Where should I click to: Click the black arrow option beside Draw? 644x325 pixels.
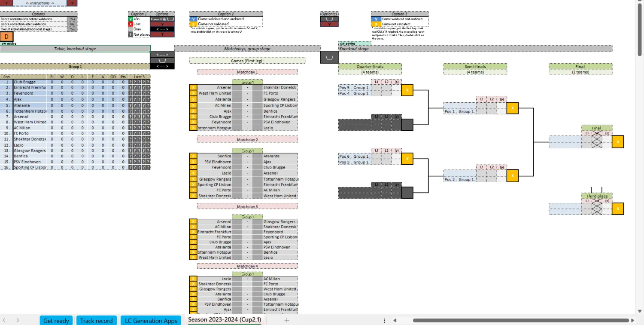tap(162, 29)
